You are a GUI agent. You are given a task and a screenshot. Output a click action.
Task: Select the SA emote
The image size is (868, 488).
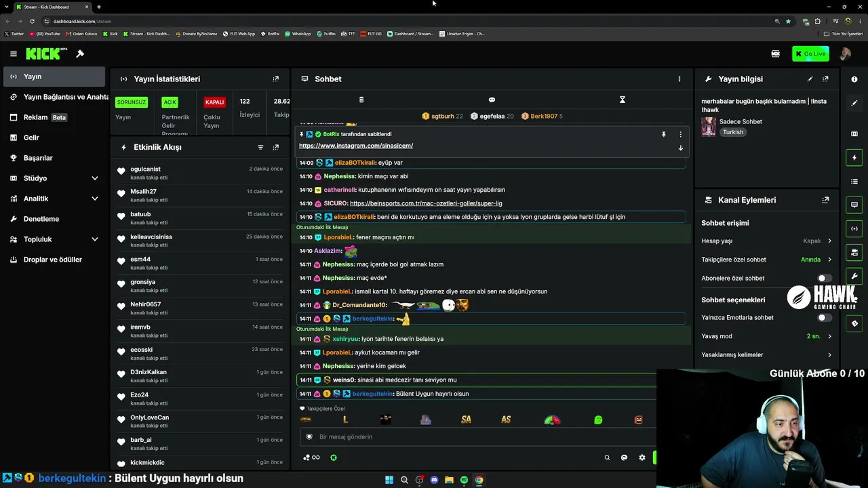(466, 420)
